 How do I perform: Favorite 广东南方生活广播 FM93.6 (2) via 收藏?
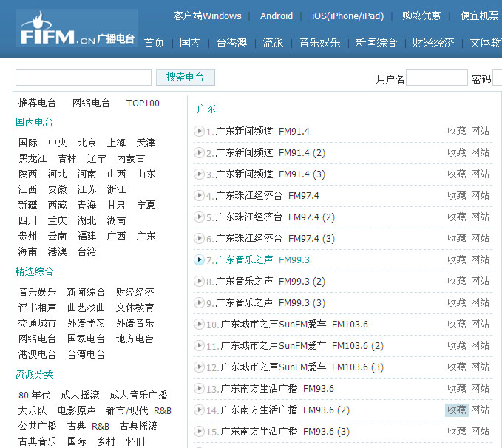(x=456, y=410)
